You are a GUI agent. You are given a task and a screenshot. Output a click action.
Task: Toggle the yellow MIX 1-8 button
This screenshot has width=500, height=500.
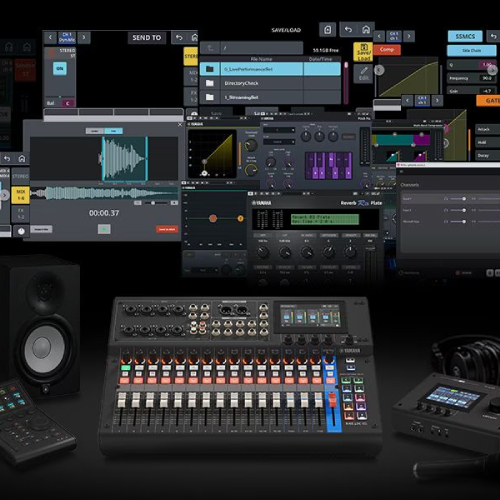pyautogui.click(x=21, y=195)
